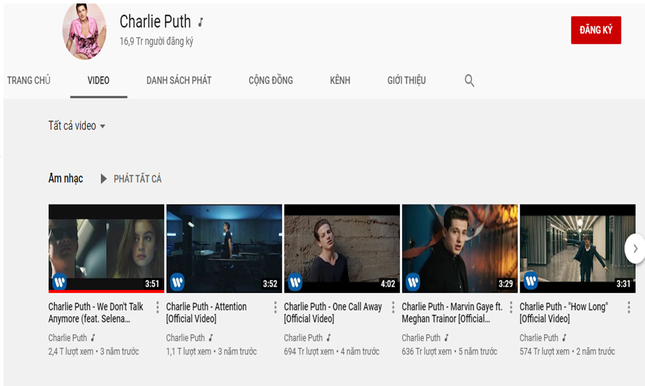Click the Charlie Puth channel name under the Attention video
Screen dimensions: 645x386
point(186,338)
